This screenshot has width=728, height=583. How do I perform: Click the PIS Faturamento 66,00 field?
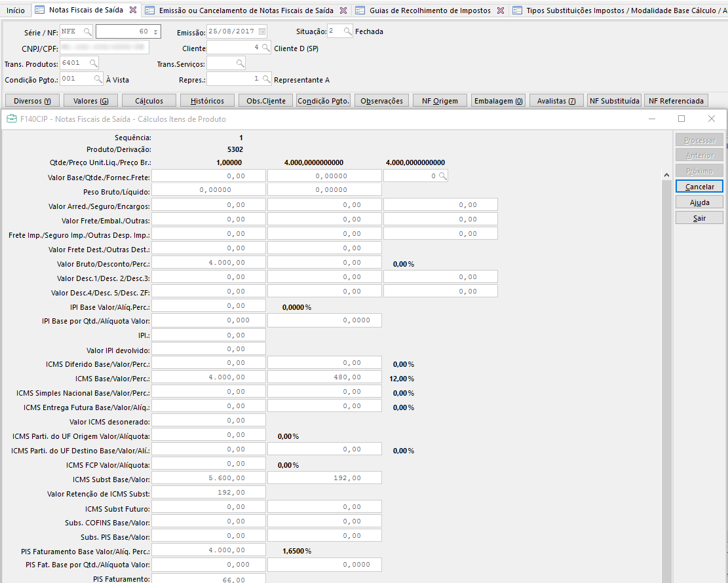208,578
